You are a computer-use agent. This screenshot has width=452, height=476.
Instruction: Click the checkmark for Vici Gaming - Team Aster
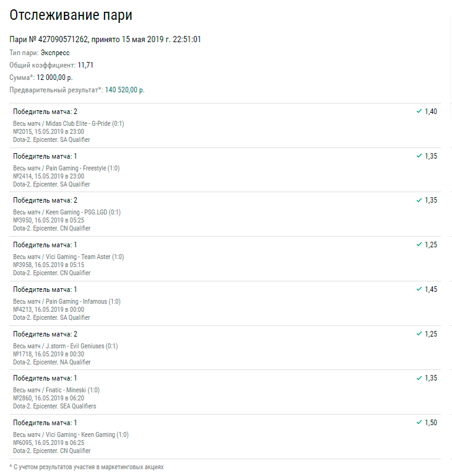[419, 245]
